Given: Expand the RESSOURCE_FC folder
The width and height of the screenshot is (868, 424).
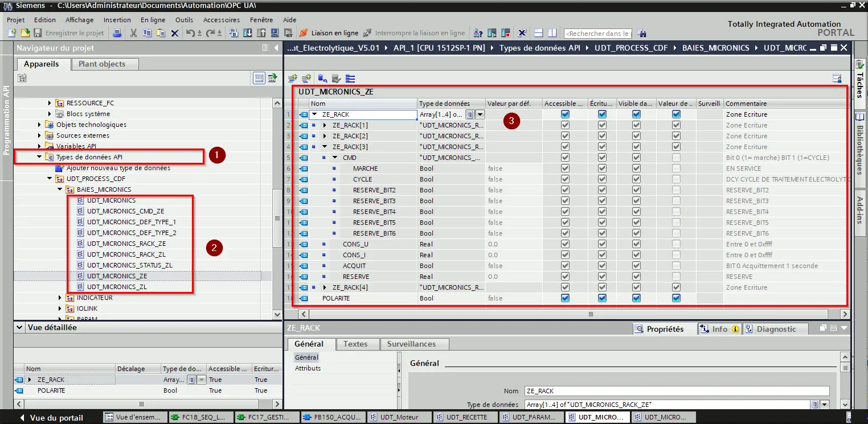Looking at the screenshot, I should point(50,103).
